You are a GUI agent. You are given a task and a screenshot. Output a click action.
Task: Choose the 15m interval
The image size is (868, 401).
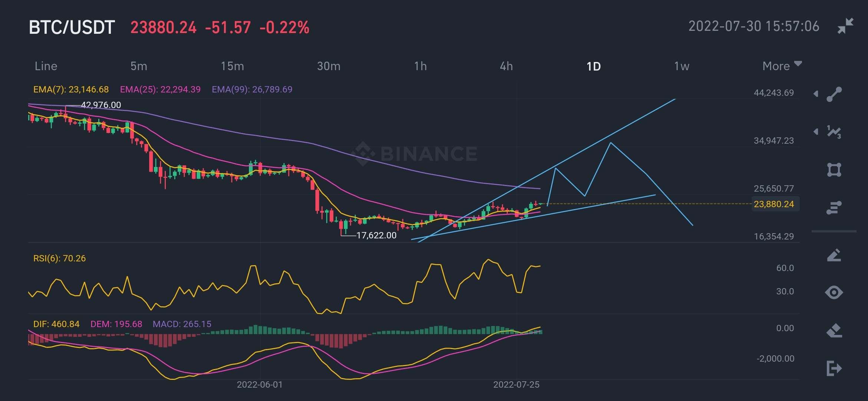(232, 66)
